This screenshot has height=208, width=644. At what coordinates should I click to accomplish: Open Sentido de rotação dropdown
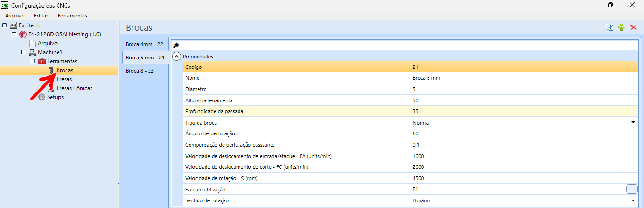[x=633, y=200]
